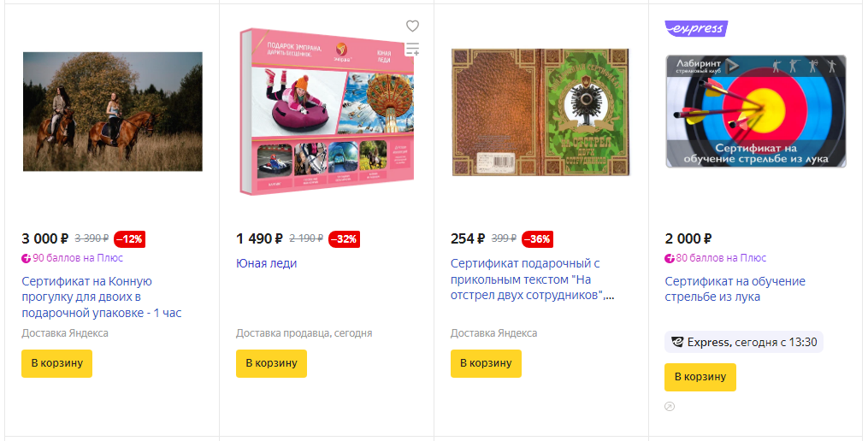Add horse ride certificate to cart
The height and width of the screenshot is (441, 868).
click(x=57, y=363)
